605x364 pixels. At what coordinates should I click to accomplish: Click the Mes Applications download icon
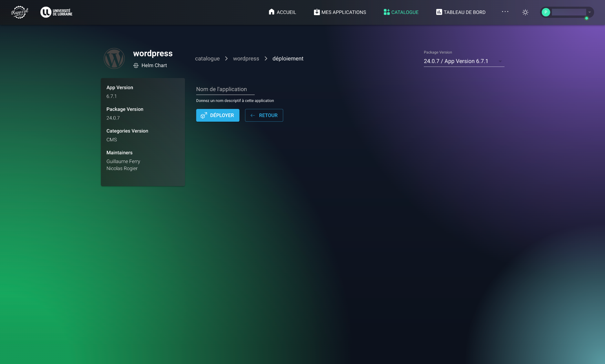(x=317, y=12)
